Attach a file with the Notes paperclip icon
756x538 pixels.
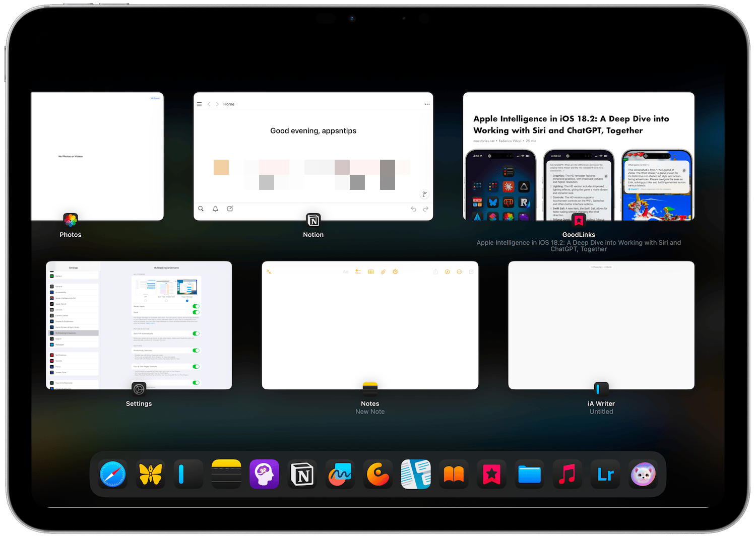(x=383, y=272)
